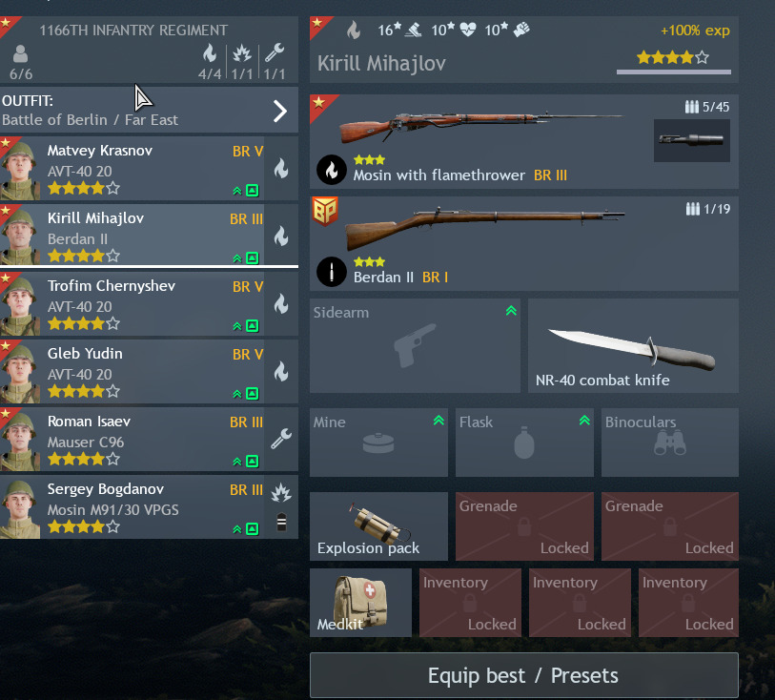This screenshot has width=775, height=700.
Task: Click the Equip best / Presets button
Action: pos(524,675)
